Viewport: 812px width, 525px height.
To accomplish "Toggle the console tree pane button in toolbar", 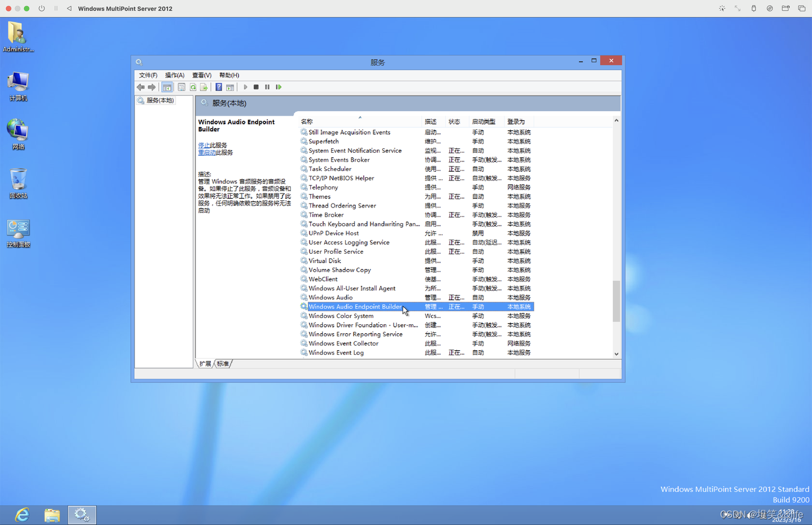I will tap(167, 87).
